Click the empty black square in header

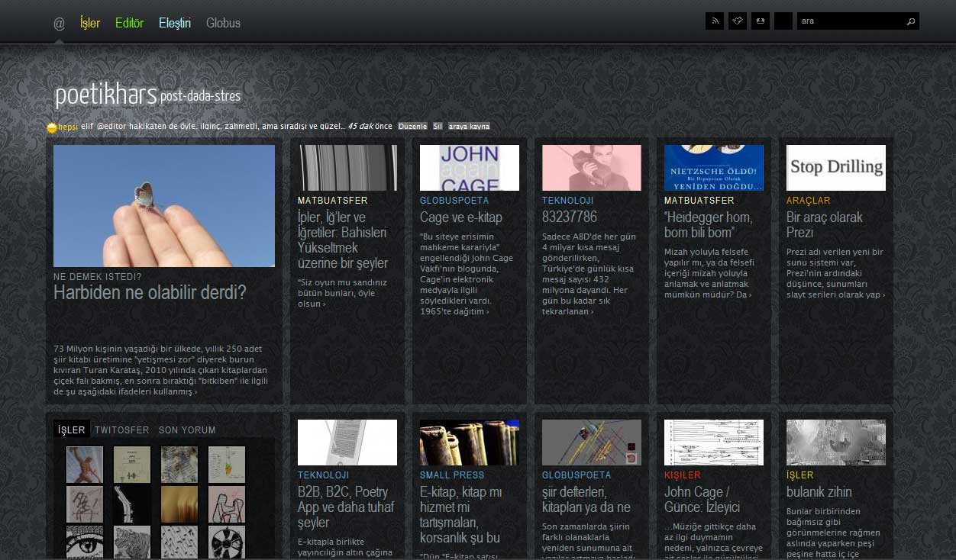[x=783, y=21]
